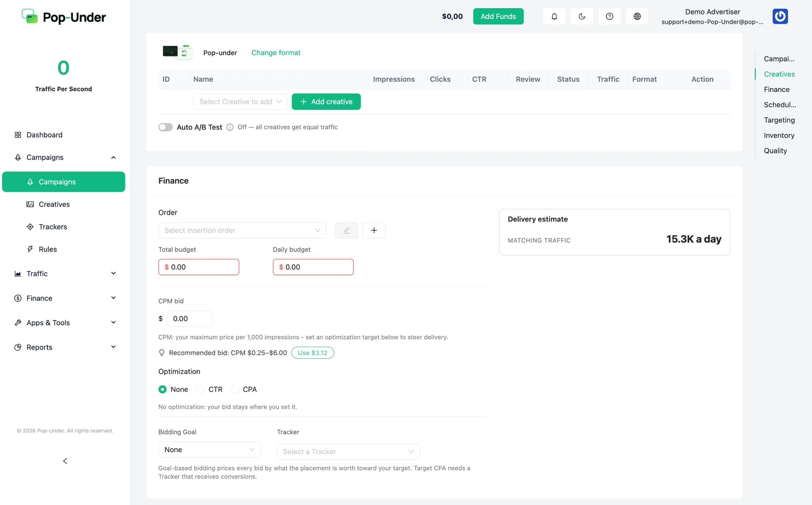Apply the recommended Use $3.12 bid
Viewport: 812px width, 505px height.
pyautogui.click(x=313, y=353)
